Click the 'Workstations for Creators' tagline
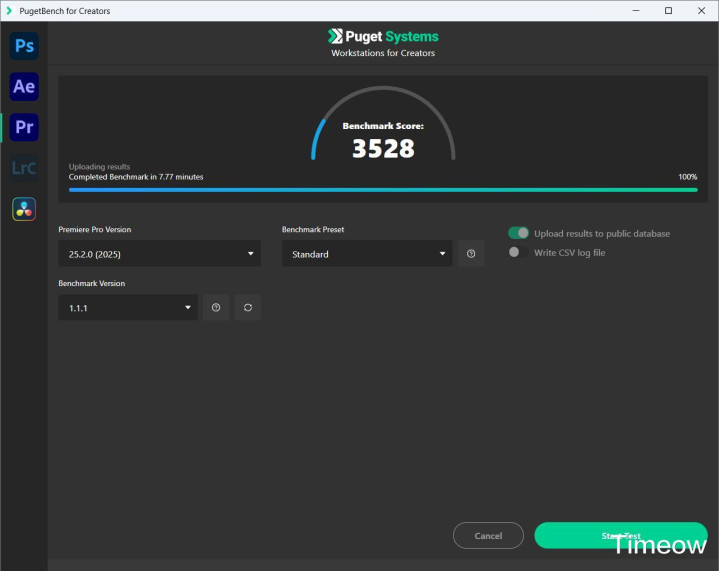Screen dimensions: 719x571 coord(383,53)
